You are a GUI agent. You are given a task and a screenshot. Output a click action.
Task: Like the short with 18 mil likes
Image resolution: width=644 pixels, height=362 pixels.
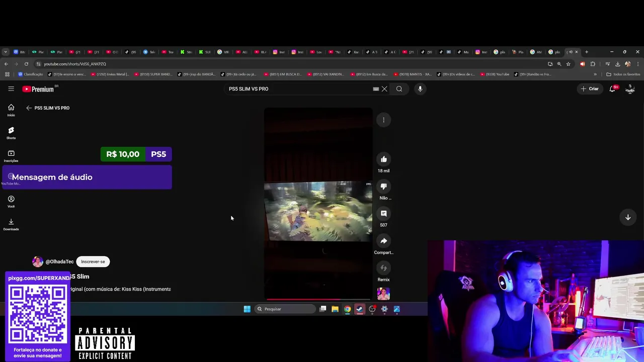click(383, 159)
